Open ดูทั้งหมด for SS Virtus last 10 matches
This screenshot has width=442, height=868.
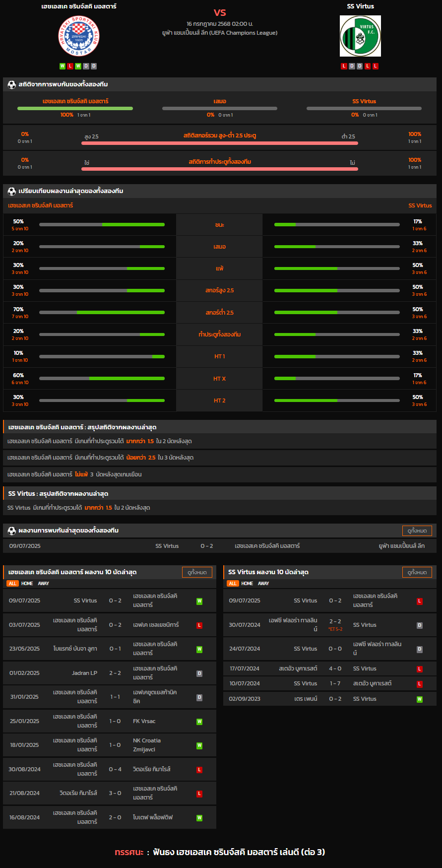pyautogui.click(x=417, y=572)
